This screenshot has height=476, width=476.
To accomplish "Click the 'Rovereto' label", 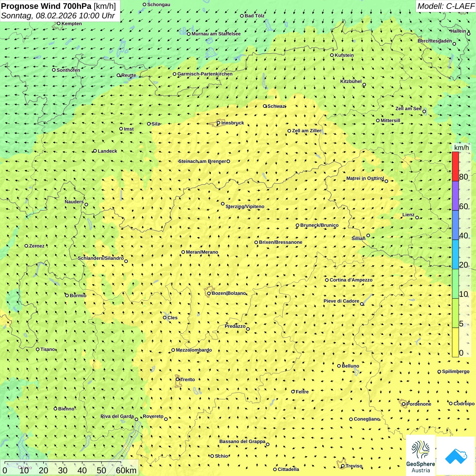I will tap(153, 416).
